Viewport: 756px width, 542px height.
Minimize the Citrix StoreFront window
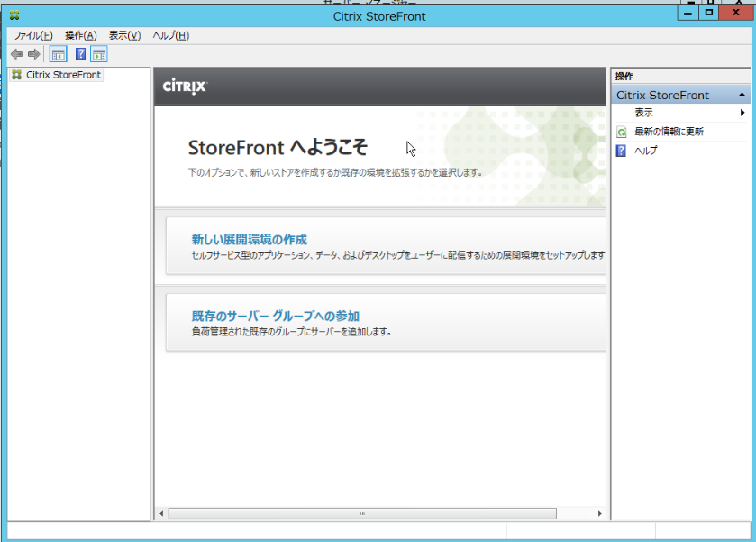pos(688,13)
